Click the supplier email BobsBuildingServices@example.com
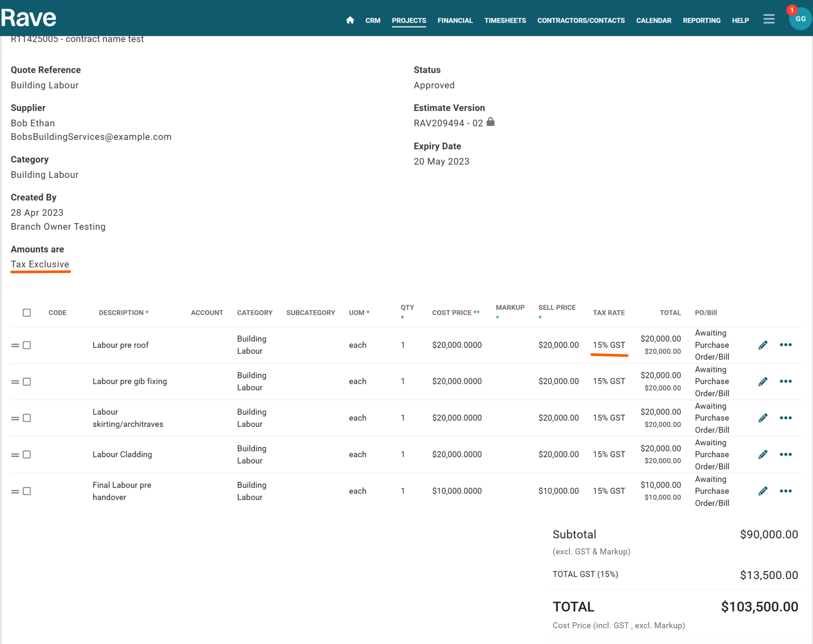813x644 pixels. [x=91, y=137]
